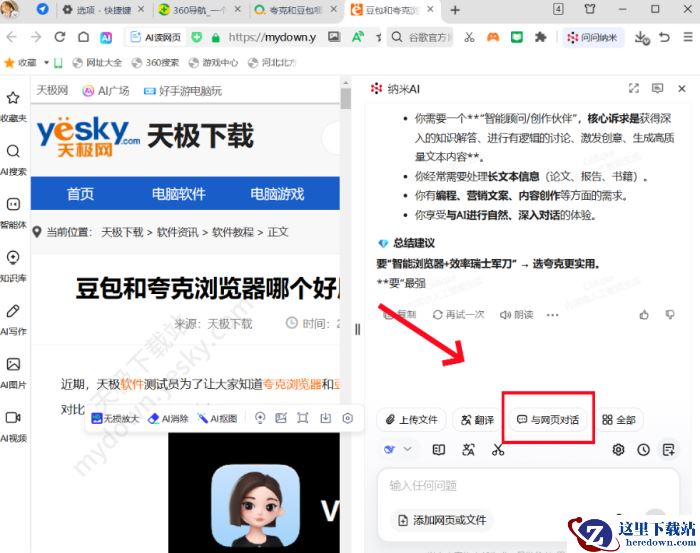
Task: Click the green shield security icon
Action: click(196, 37)
